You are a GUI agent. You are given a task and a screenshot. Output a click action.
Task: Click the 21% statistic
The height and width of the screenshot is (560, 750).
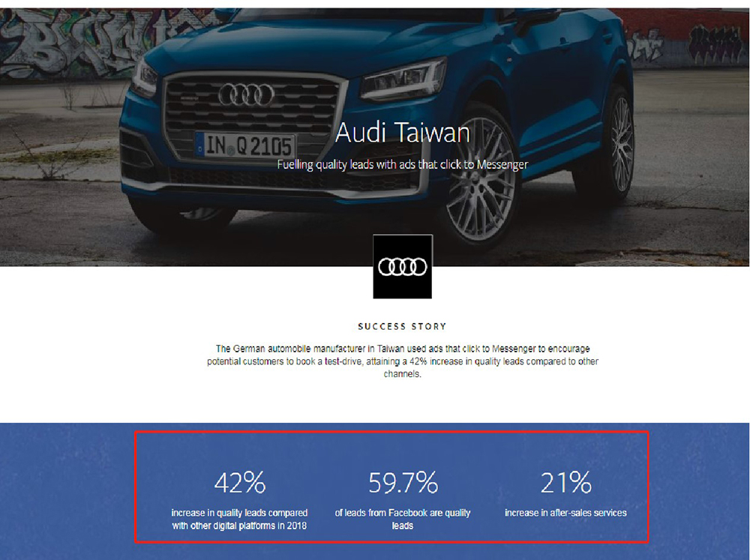[565, 483]
